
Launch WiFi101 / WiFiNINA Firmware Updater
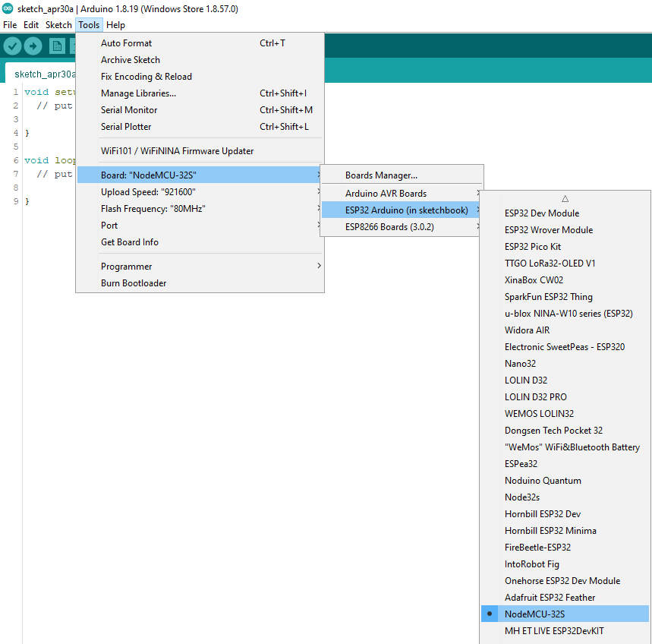tap(200, 151)
